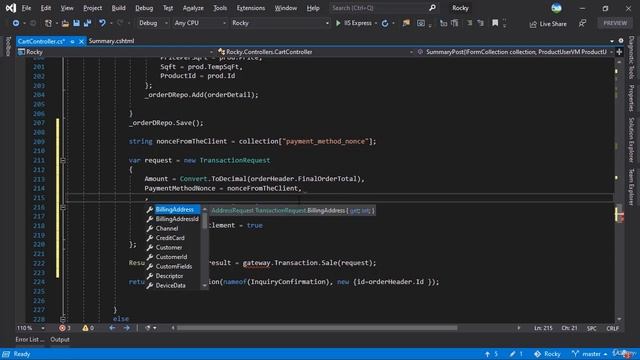Open the Extensions menu

coord(251,8)
